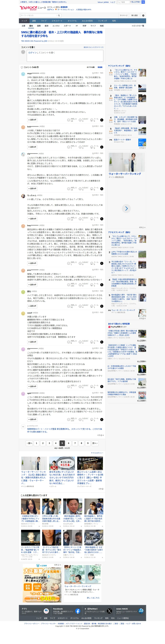
Task: Open the マイページ link
Action: tap(123, 16)
